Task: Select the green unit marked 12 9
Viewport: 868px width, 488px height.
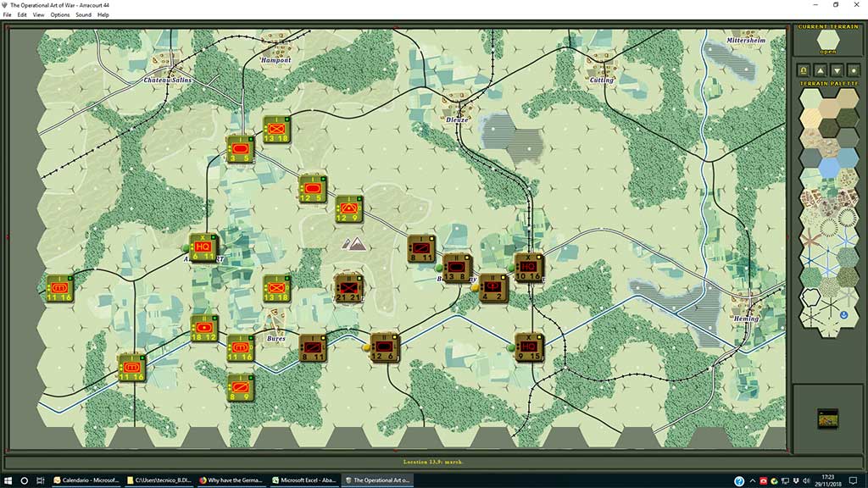Action: (348, 208)
